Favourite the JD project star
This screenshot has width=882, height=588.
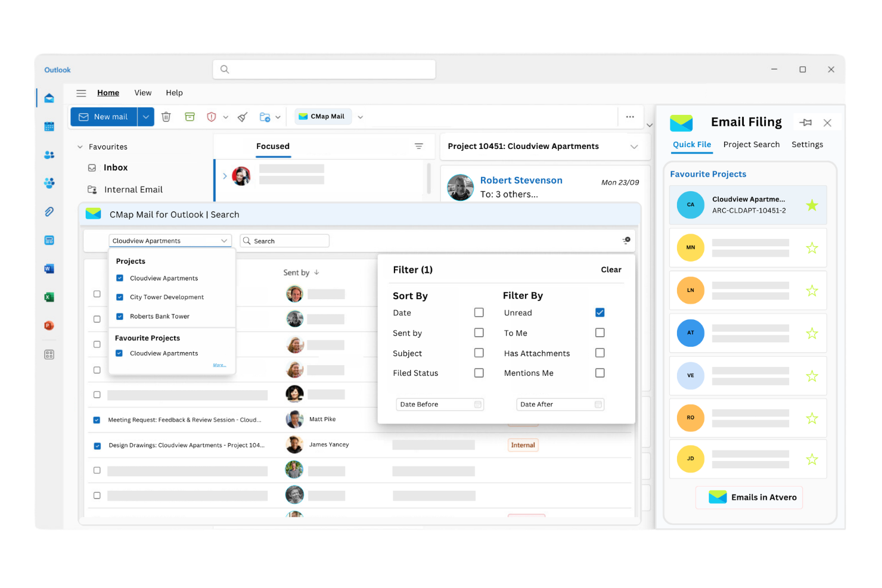(812, 459)
